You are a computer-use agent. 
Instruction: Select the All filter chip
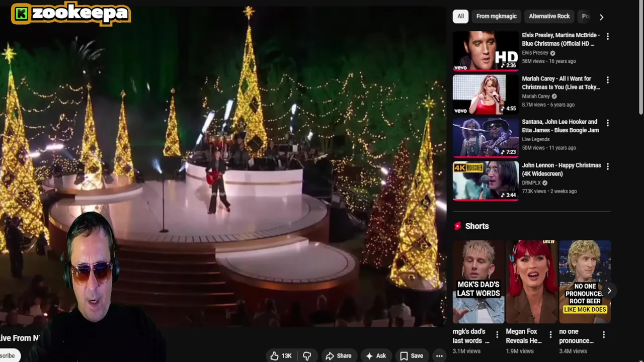(x=460, y=16)
